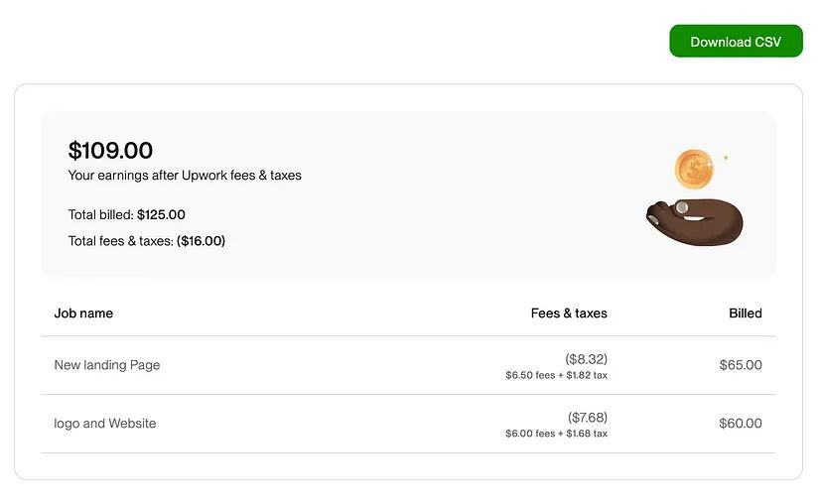Click the gold coin illustration
The width and height of the screenshot is (822, 504).
tap(694, 170)
